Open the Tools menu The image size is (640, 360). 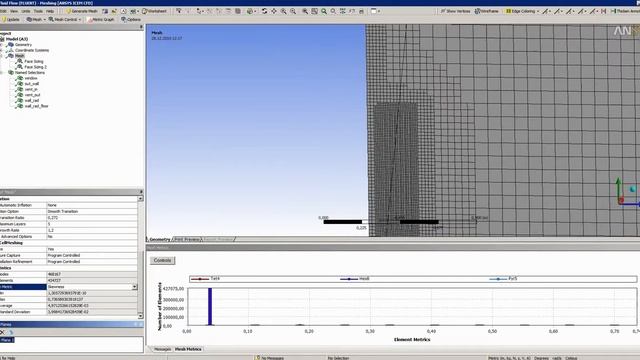(x=38, y=11)
